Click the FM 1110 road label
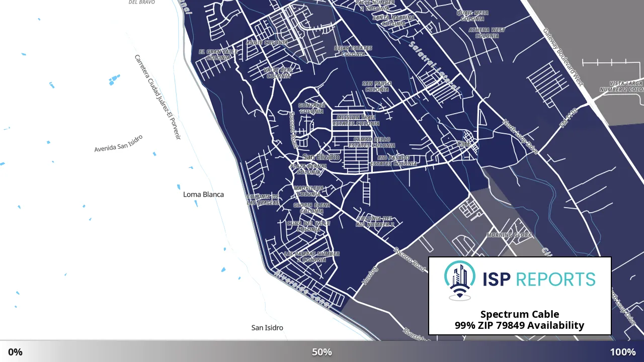This screenshot has height=362, width=644. tap(568, 118)
